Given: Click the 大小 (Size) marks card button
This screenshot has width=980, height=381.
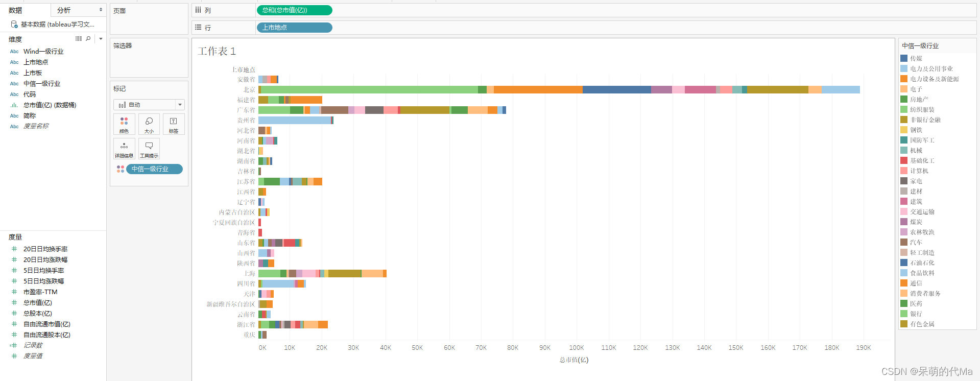Looking at the screenshot, I should click(149, 124).
